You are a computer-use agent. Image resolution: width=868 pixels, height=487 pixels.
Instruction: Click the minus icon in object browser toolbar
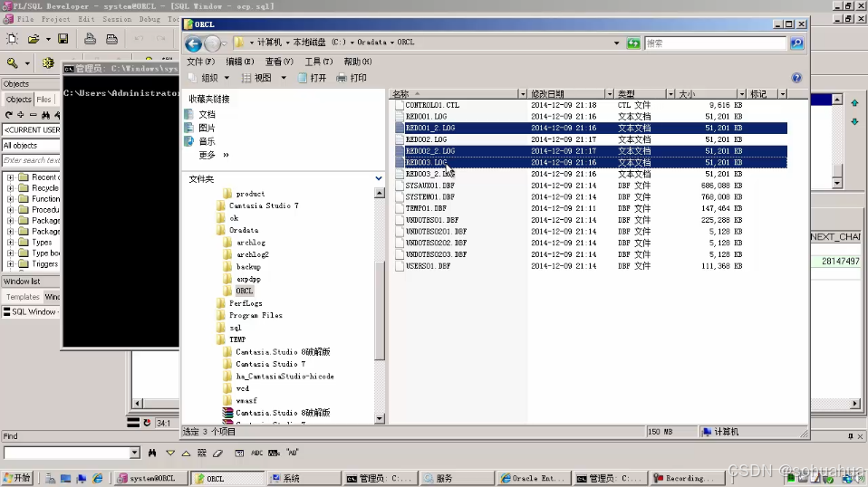click(x=33, y=114)
